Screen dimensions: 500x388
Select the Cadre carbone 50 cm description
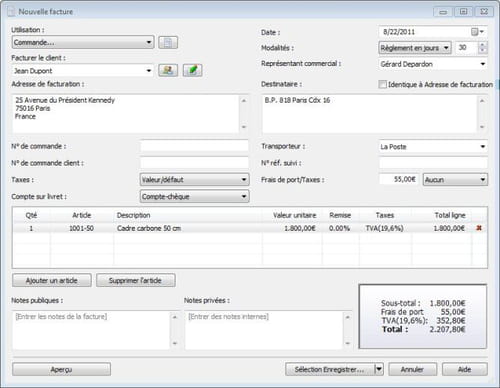point(188,228)
